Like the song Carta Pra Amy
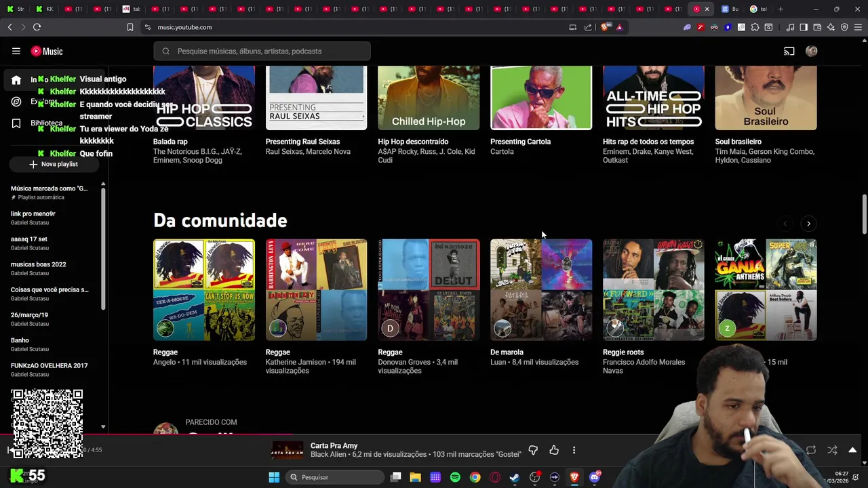 click(x=554, y=450)
